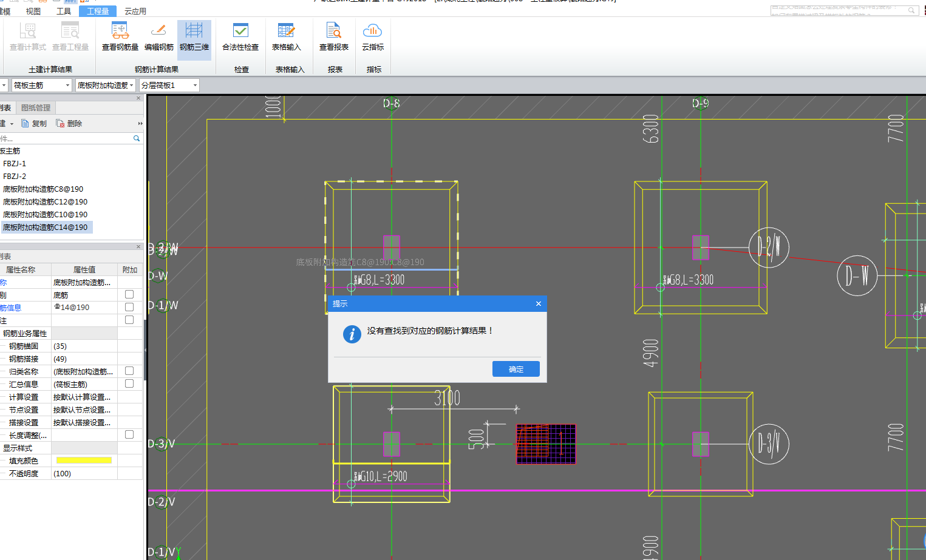This screenshot has width=926, height=560.
Task: Click the D-3/V axis bubble
Action: click(769, 444)
